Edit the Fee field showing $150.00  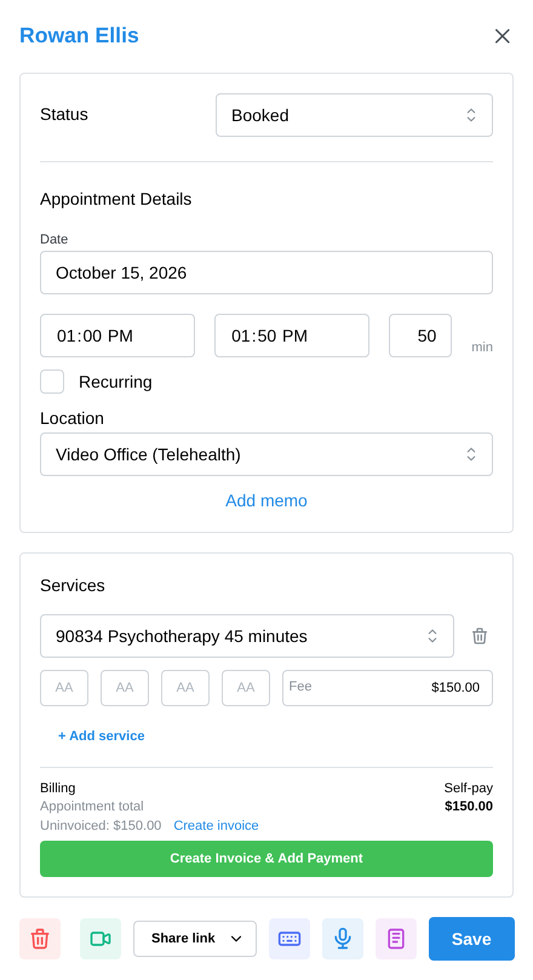click(388, 688)
